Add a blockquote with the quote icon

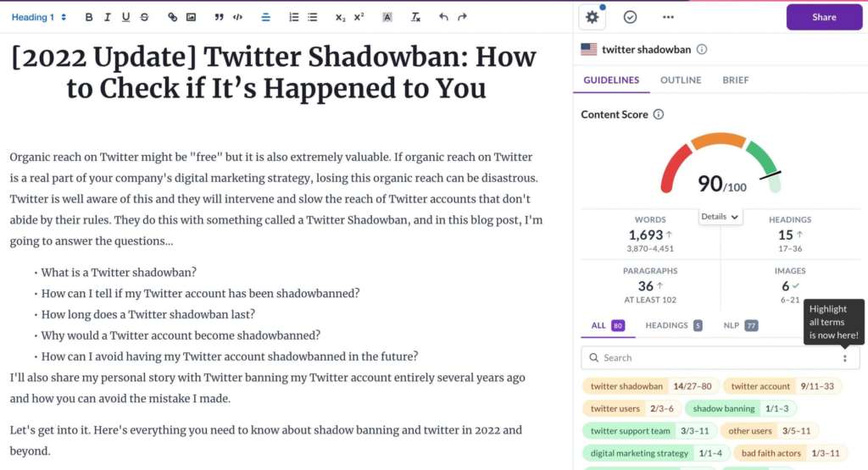coord(220,17)
